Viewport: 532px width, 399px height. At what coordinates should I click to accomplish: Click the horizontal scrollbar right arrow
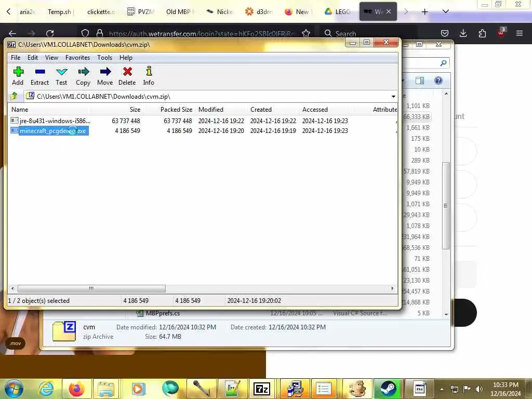(x=393, y=288)
